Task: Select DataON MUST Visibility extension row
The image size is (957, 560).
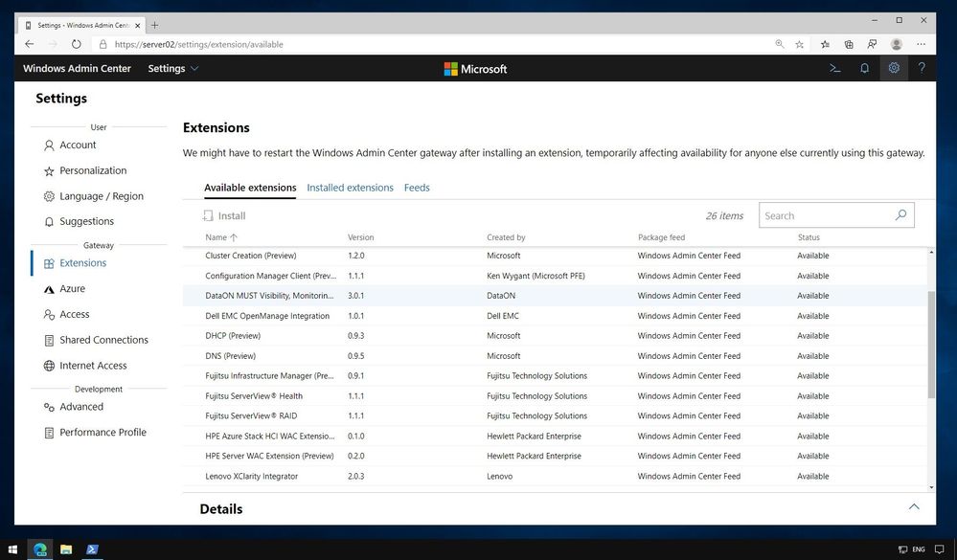Action: click(x=556, y=295)
